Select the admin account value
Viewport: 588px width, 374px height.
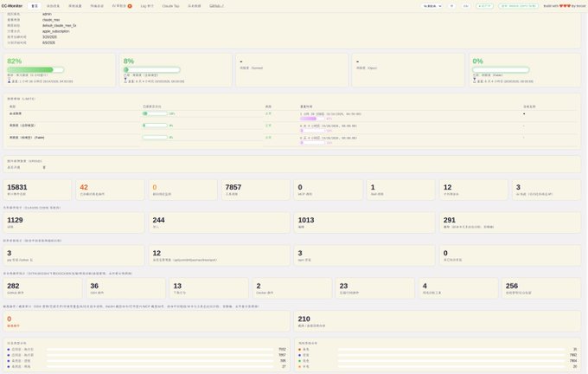(47, 14)
